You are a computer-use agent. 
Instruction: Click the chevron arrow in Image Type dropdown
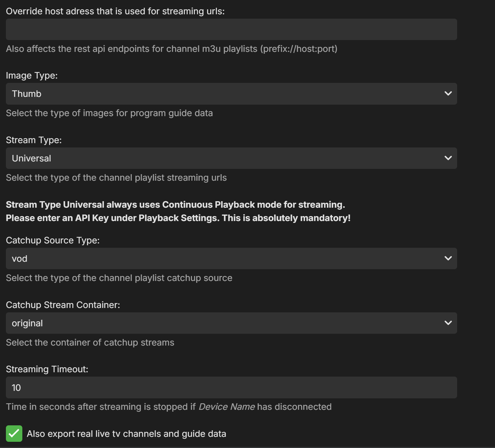(x=448, y=93)
